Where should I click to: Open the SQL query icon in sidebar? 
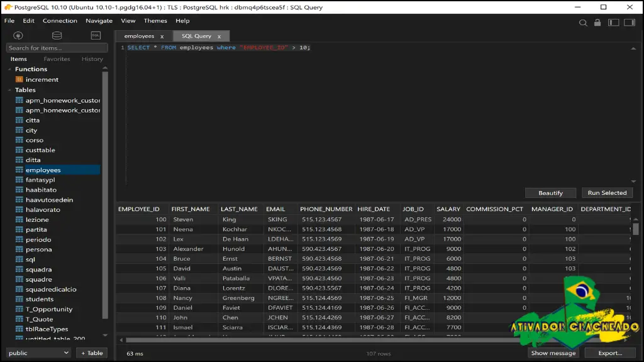96,35
